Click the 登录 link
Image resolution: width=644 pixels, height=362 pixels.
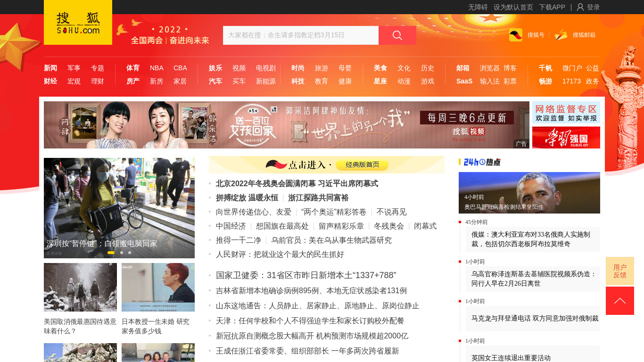594,7
